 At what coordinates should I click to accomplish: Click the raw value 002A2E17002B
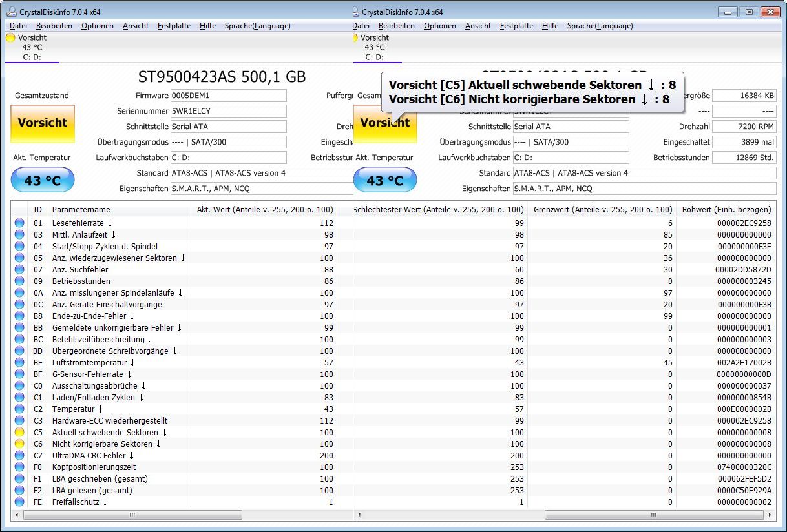(744, 363)
